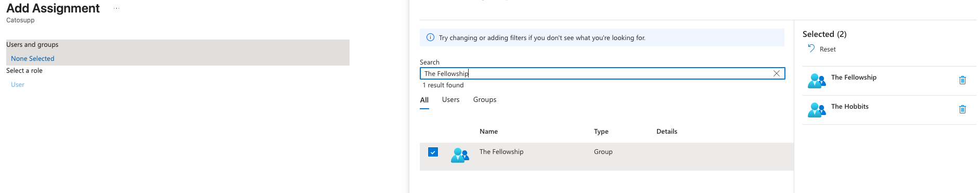980x193 pixels.
Task: Remove The Hobbits using its trash icon
Action: click(x=962, y=109)
